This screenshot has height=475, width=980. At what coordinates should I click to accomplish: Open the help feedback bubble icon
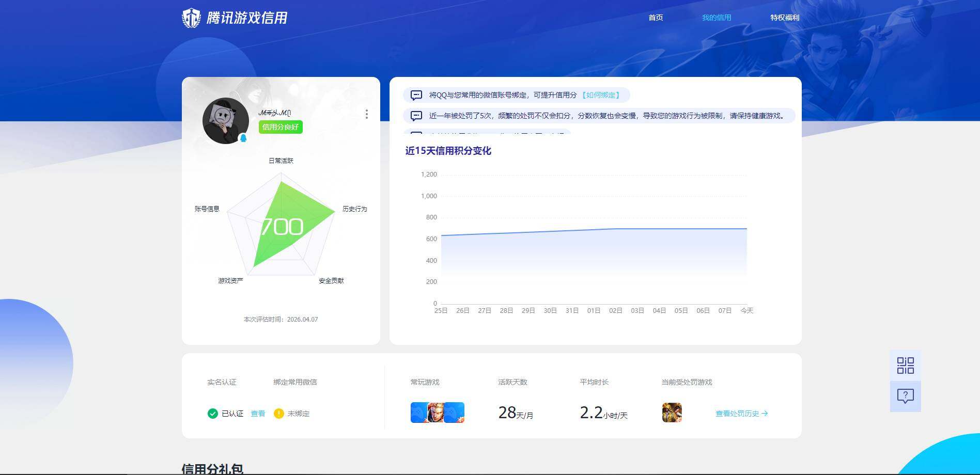[x=905, y=396]
